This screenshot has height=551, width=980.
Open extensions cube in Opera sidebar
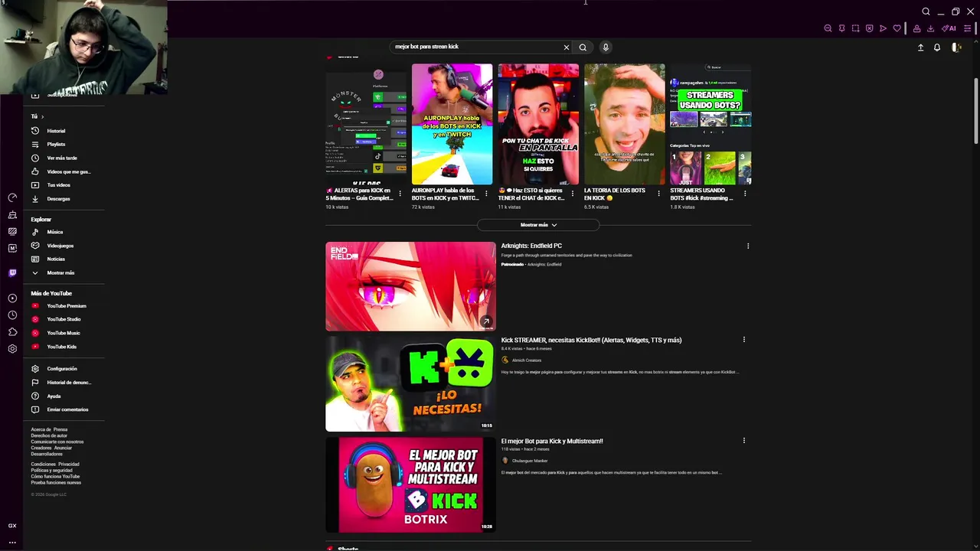[x=12, y=332]
